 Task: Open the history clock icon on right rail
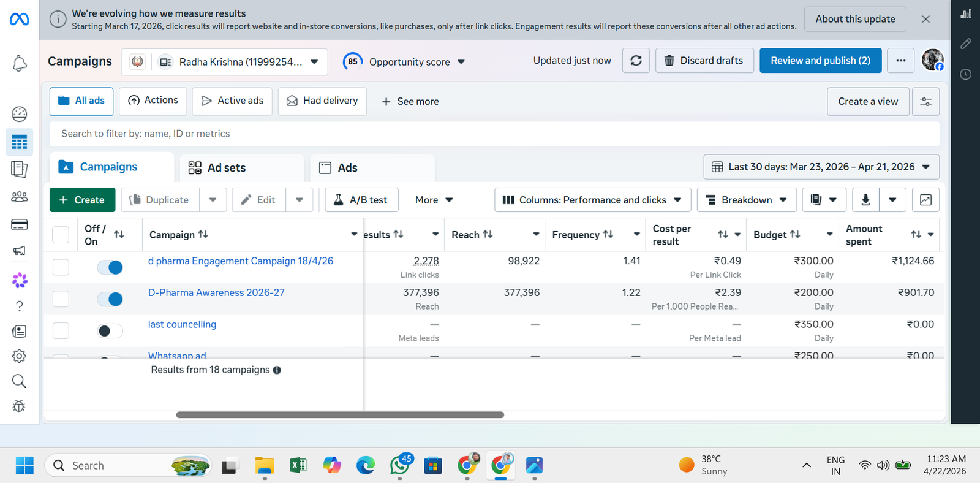click(966, 74)
